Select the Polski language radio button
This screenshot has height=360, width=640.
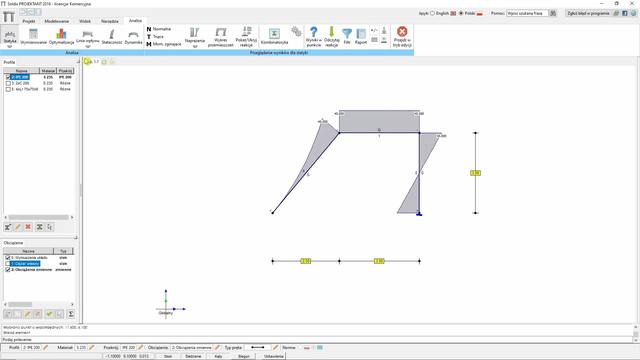coord(461,13)
